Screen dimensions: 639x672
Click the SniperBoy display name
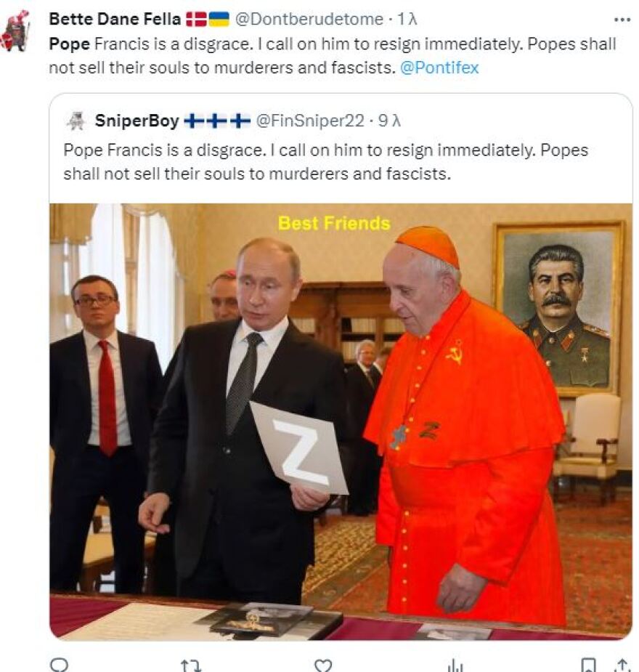click(x=137, y=121)
